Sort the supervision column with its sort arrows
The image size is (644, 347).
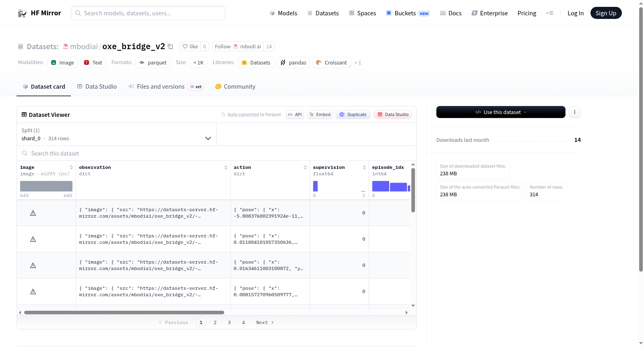pos(364,167)
